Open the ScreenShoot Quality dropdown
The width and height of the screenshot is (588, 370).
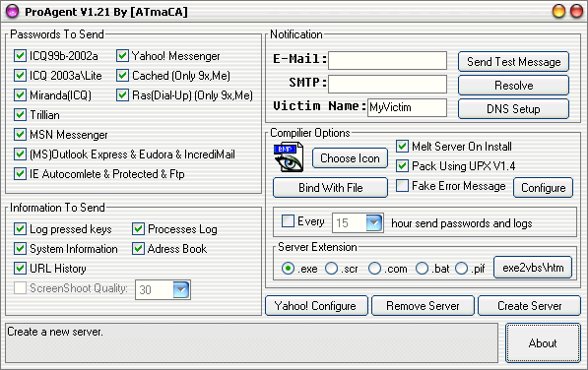[181, 289]
